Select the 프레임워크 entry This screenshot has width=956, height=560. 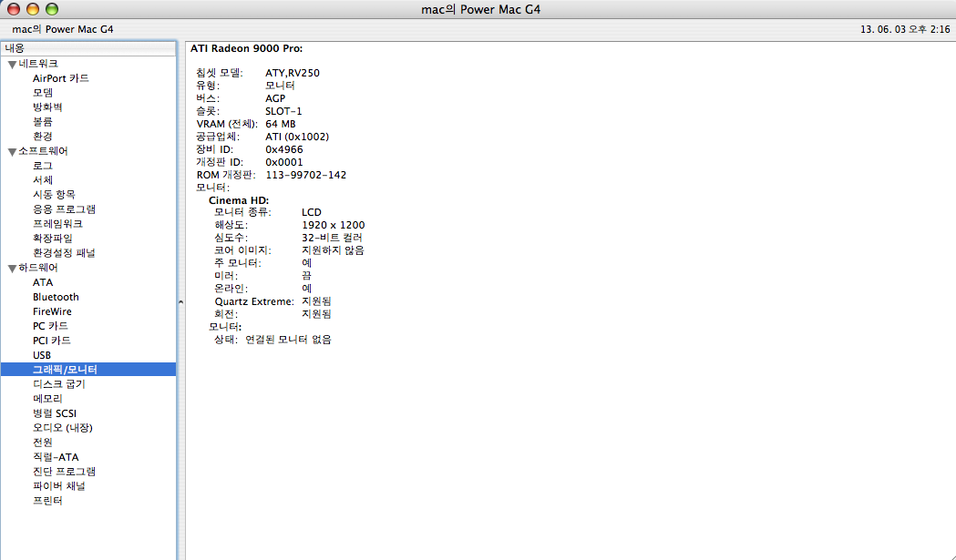57,224
